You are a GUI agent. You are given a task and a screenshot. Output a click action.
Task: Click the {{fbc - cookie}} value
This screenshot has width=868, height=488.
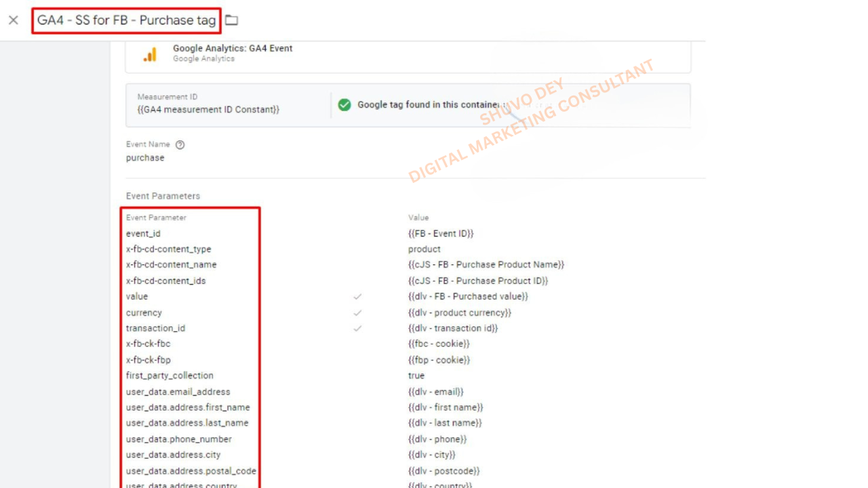pos(439,344)
